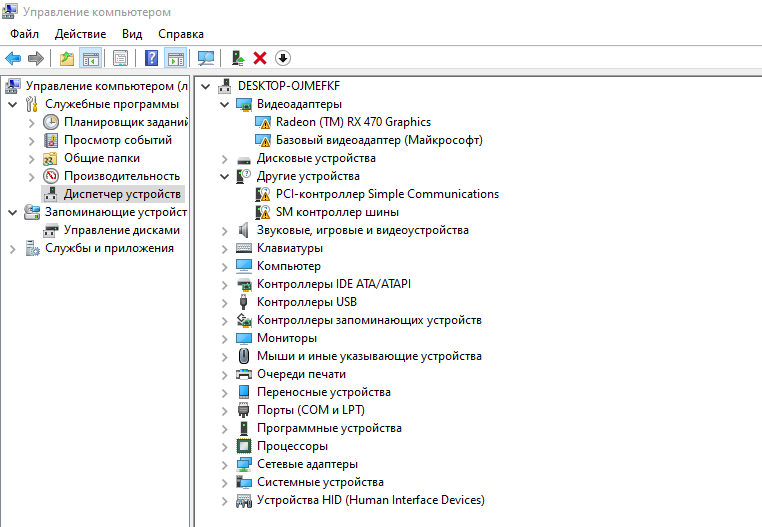Screen dimensions: 762x527
Task: Collapse the Другие устройства category
Action: 224,176
